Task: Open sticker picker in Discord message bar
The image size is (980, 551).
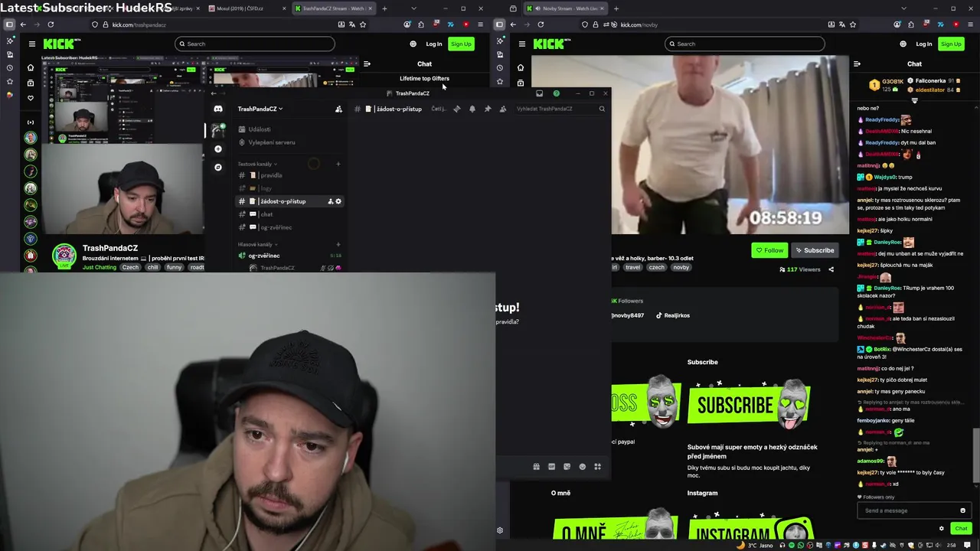Action: coord(567,466)
